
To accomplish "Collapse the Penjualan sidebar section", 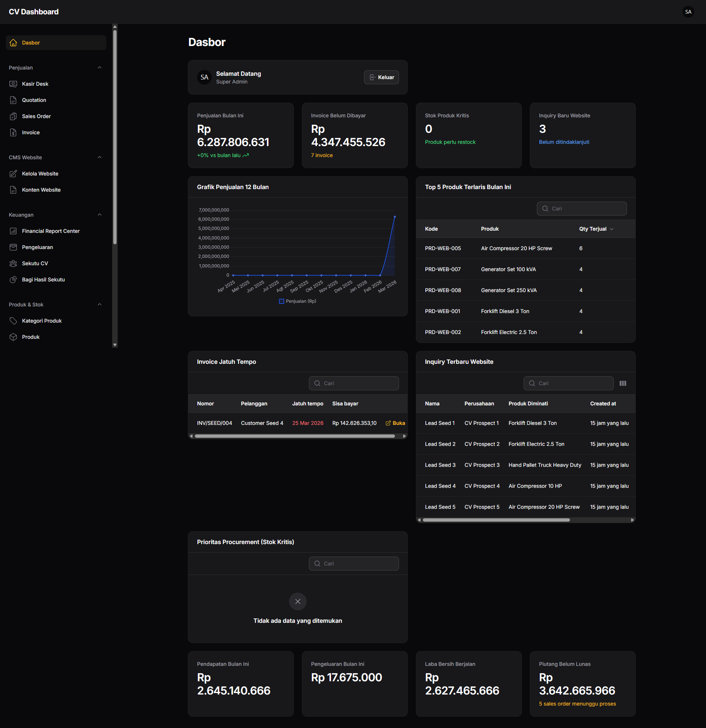I will pos(100,68).
